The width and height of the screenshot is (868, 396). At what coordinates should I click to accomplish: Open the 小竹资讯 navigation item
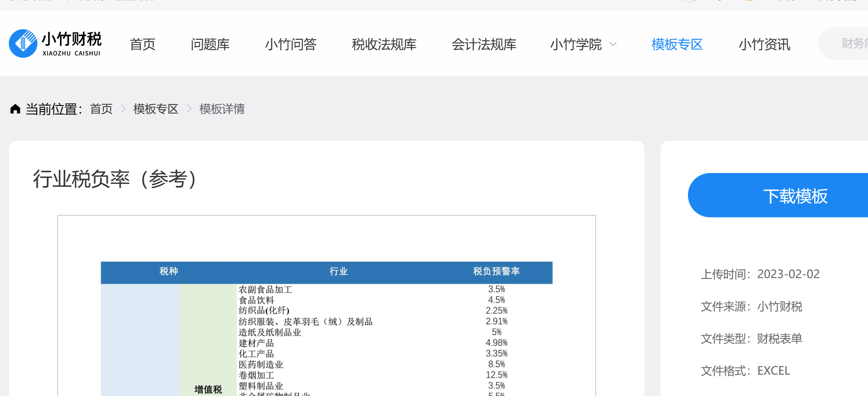point(764,44)
